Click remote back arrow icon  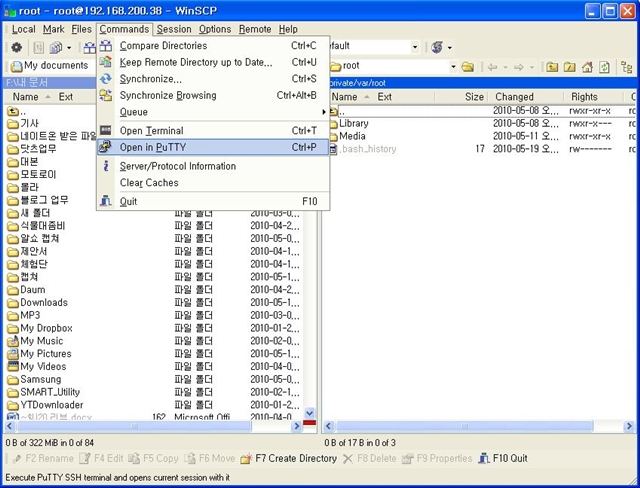493,67
